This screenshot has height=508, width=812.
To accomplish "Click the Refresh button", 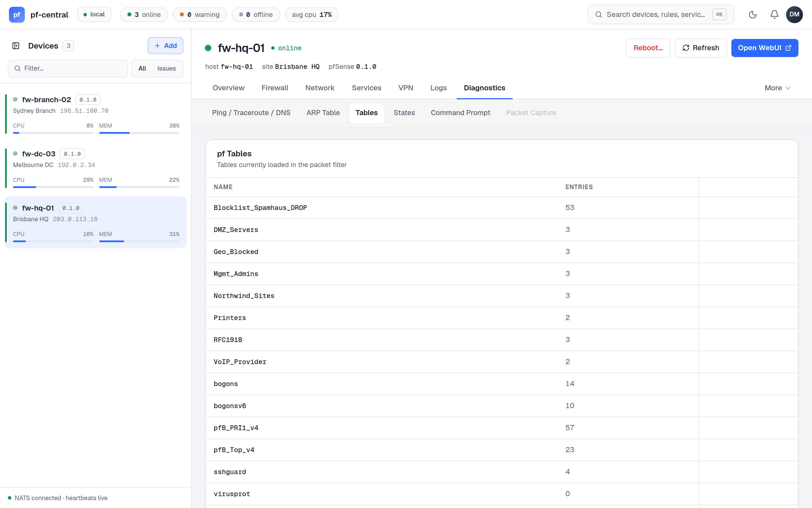I will tap(701, 48).
